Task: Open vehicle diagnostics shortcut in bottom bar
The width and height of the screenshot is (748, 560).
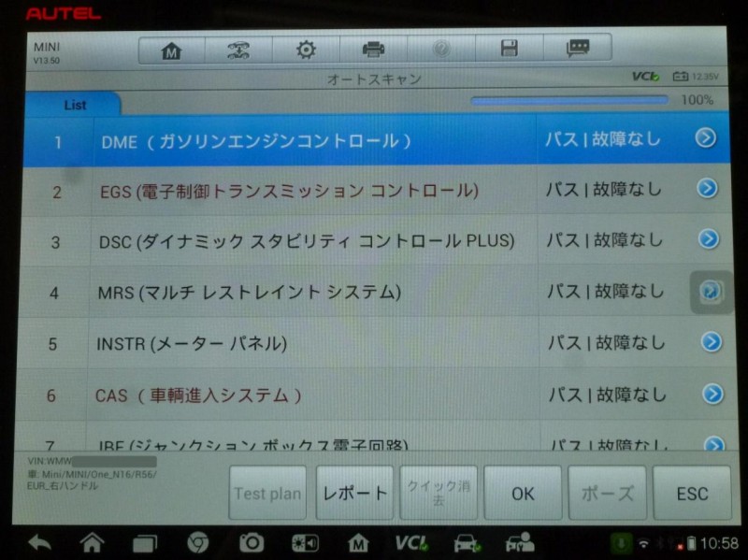Action: pyautogui.click(x=467, y=543)
